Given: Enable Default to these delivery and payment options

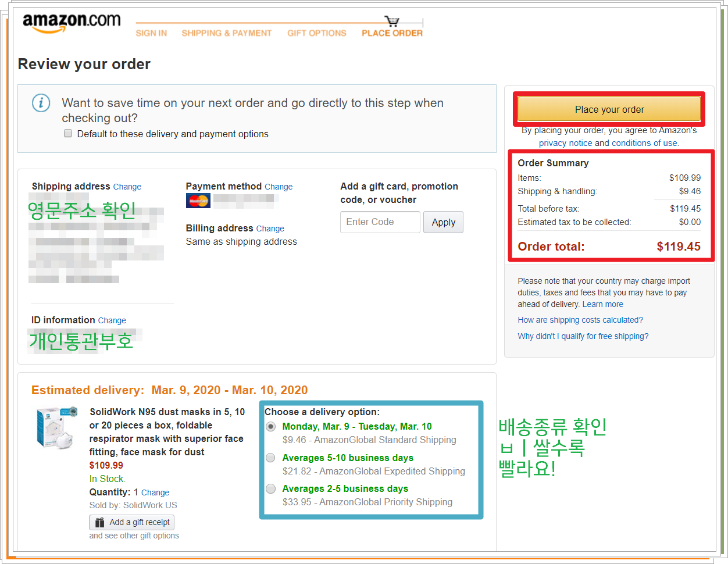Looking at the screenshot, I should pyautogui.click(x=68, y=133).
